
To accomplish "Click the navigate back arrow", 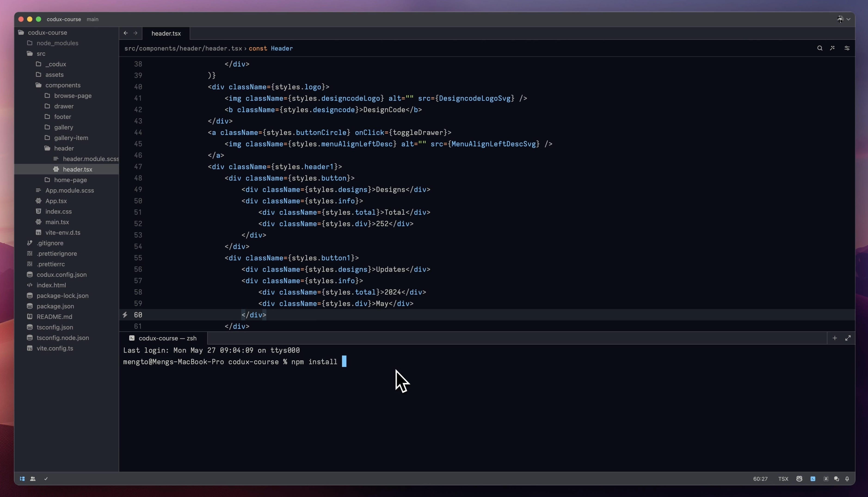I will (126, 33).
